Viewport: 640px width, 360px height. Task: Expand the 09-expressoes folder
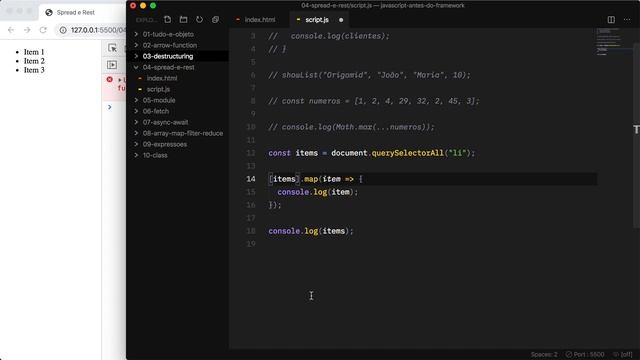136,144
